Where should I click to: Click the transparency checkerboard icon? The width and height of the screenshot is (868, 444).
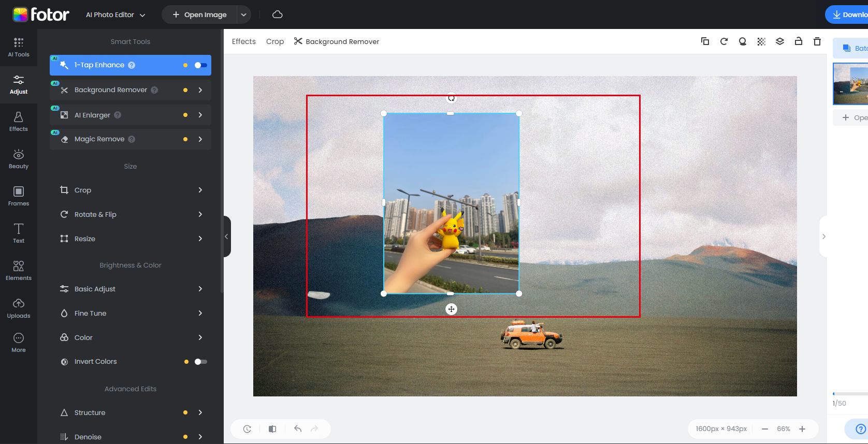click(761, 41)
